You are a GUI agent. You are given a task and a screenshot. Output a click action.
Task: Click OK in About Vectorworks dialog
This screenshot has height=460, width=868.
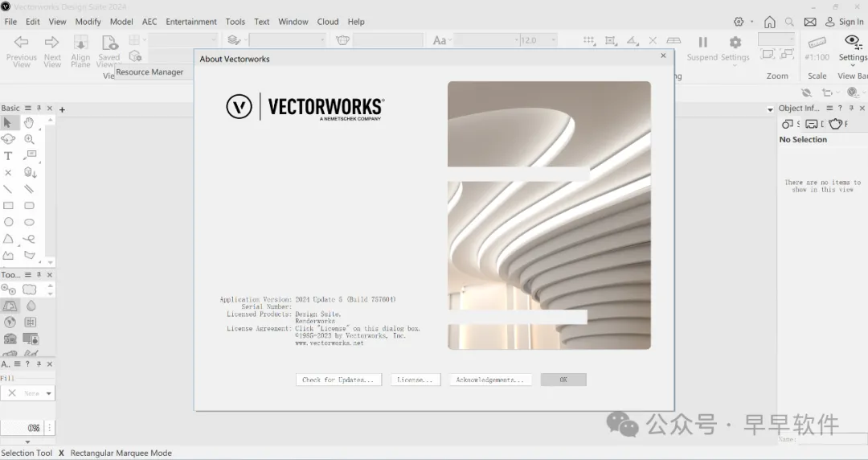point(563,380)
